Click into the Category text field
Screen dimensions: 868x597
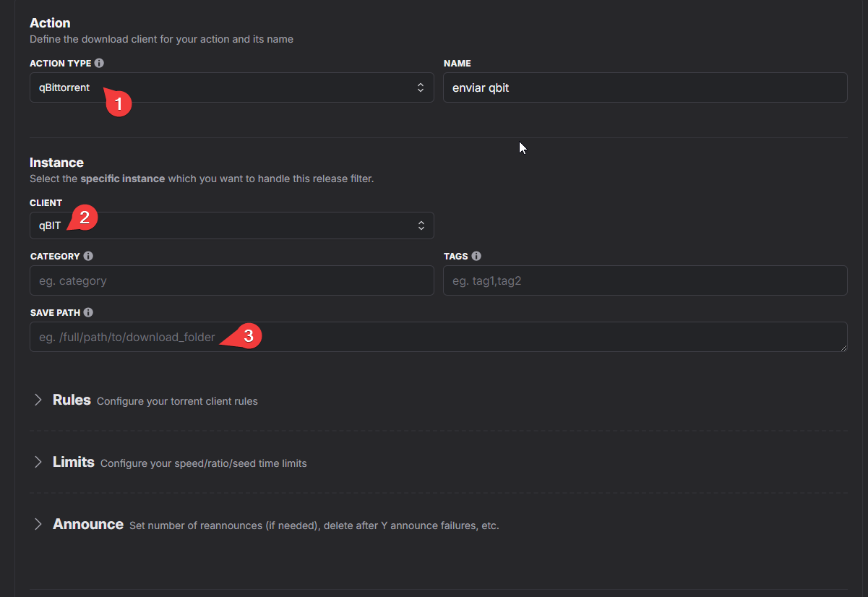[231, 280]
